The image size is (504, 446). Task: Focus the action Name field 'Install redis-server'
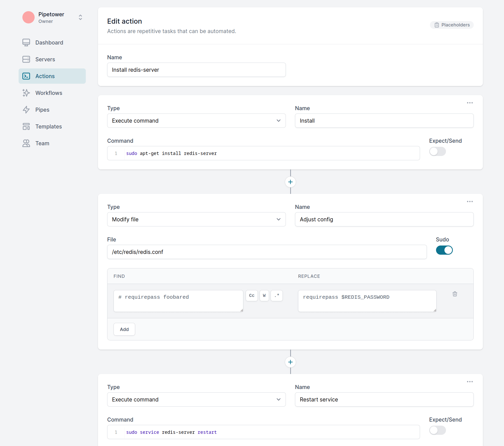click(197, 70)
